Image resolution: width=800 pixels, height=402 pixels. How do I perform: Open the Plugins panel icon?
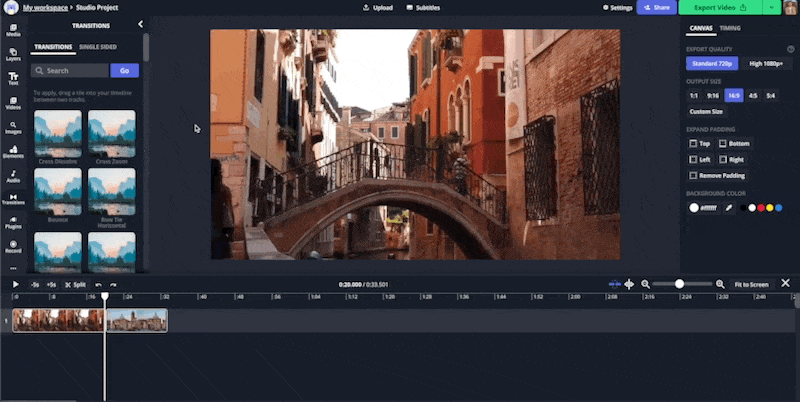click(13, 221)
